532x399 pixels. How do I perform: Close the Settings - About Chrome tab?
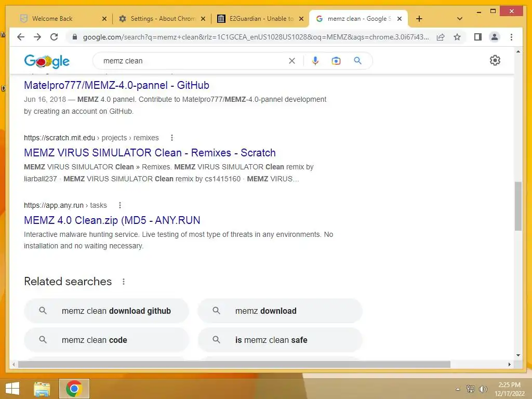(x=203, y=19)
